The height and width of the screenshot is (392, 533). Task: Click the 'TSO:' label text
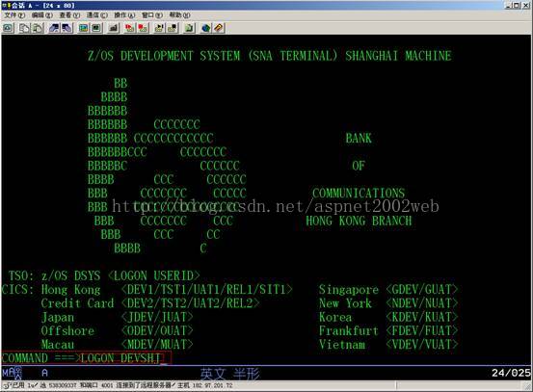21,275
